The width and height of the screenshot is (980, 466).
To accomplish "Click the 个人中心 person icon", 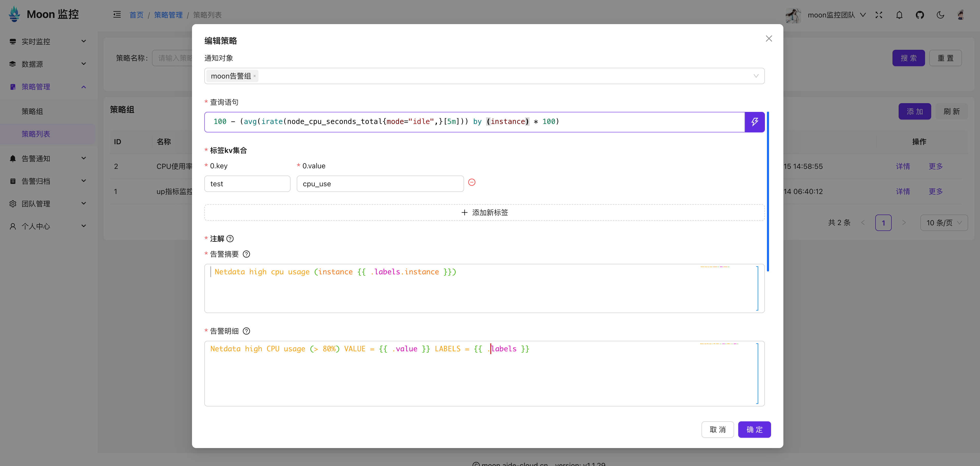I will pyautogui.click(x=13, y=226).
